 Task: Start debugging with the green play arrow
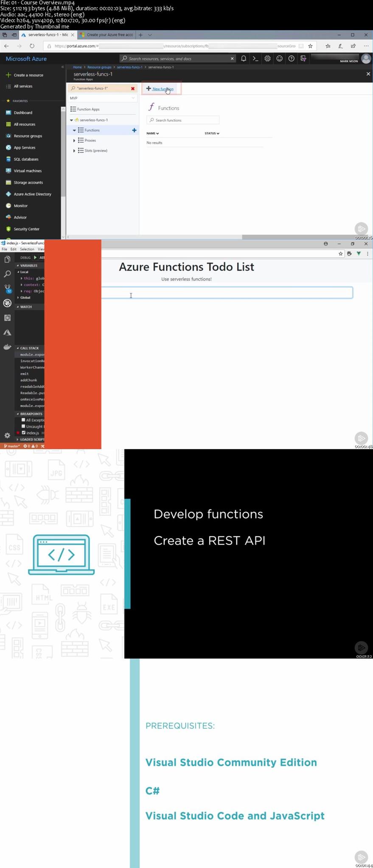click(35, 257)
